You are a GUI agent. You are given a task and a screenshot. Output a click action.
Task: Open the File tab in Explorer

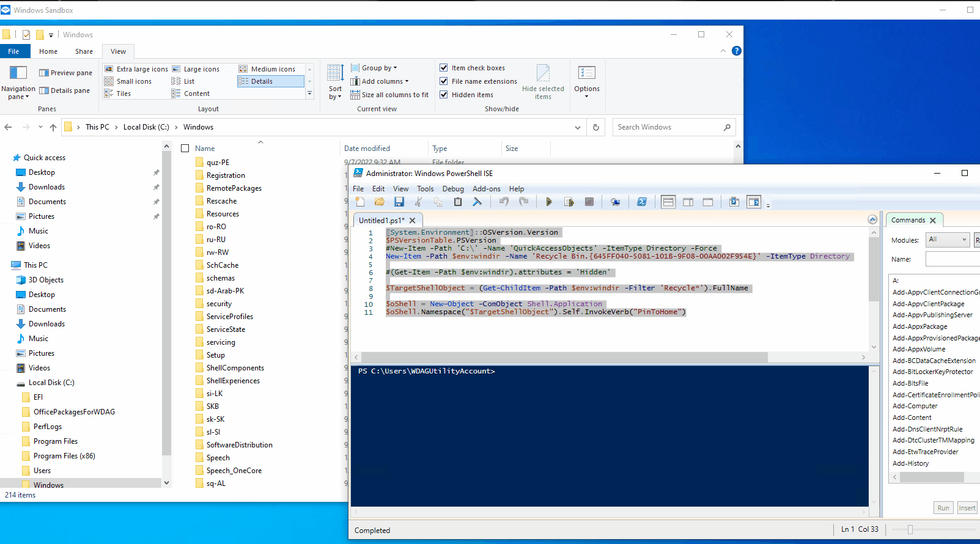[x=13, y=51]
